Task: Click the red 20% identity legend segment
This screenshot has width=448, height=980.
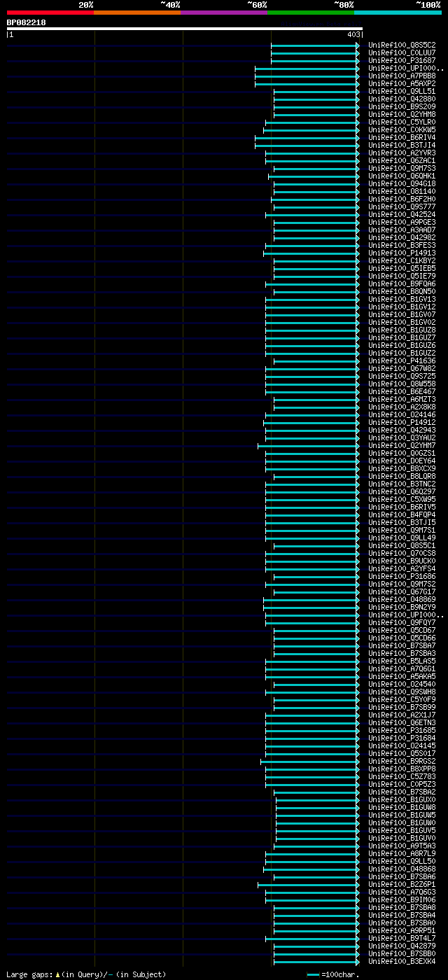Action: (x=50, y=12)
